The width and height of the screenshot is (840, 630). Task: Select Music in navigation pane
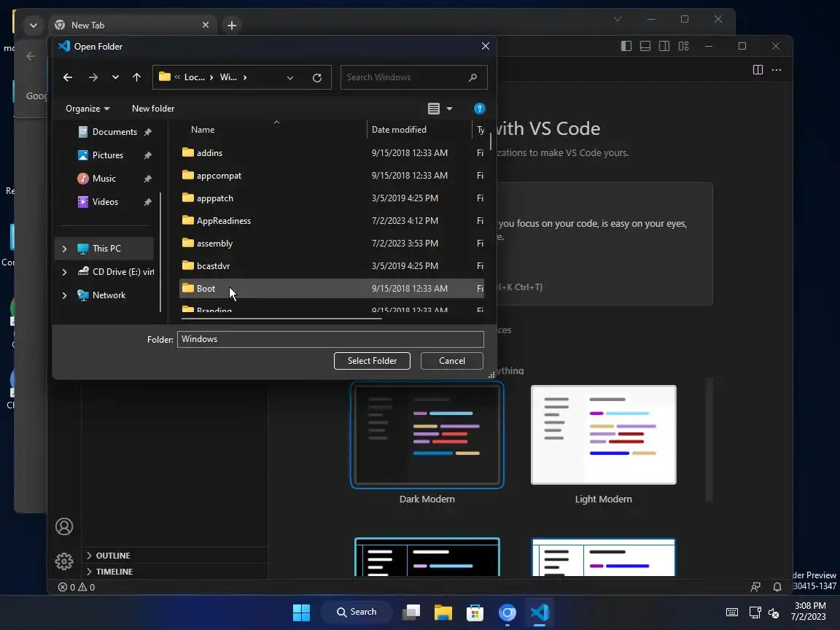pos(104,179)
